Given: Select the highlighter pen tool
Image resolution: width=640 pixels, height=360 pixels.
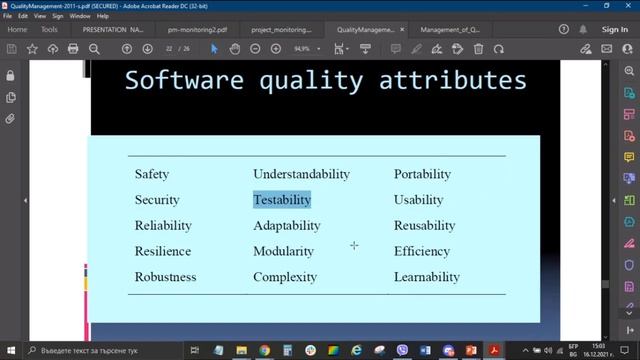Looking at the screenshot, I should (416, 49).
